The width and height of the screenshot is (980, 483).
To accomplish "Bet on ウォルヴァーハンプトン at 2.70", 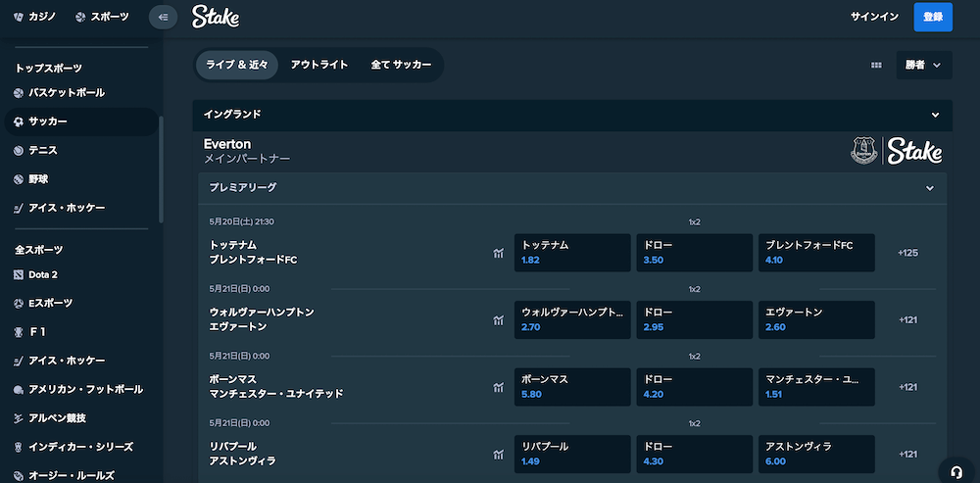I will click(x=572, y=320).
